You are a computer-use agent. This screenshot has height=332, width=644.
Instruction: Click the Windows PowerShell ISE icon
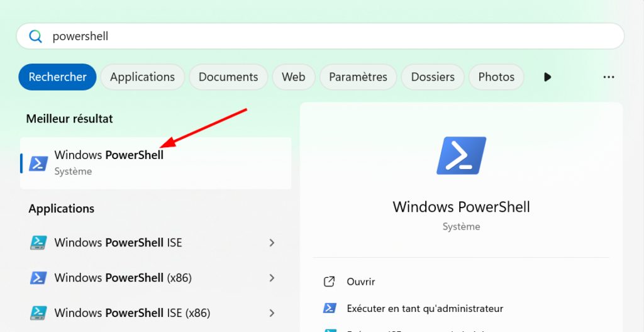(38, 243)
